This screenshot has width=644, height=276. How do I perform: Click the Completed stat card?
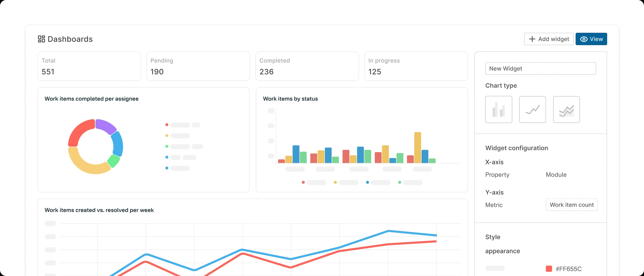tap(307, 66)
